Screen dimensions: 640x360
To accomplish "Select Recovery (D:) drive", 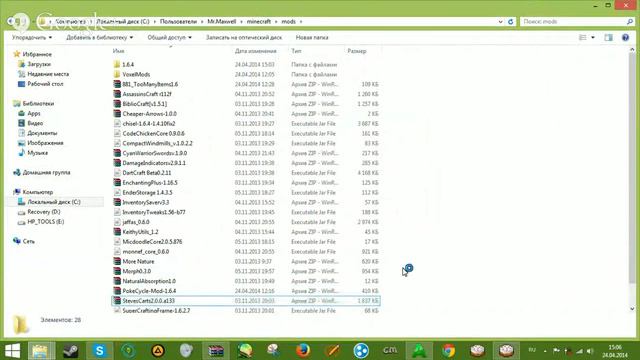I will pyautogui.click(x=44, y=212).
